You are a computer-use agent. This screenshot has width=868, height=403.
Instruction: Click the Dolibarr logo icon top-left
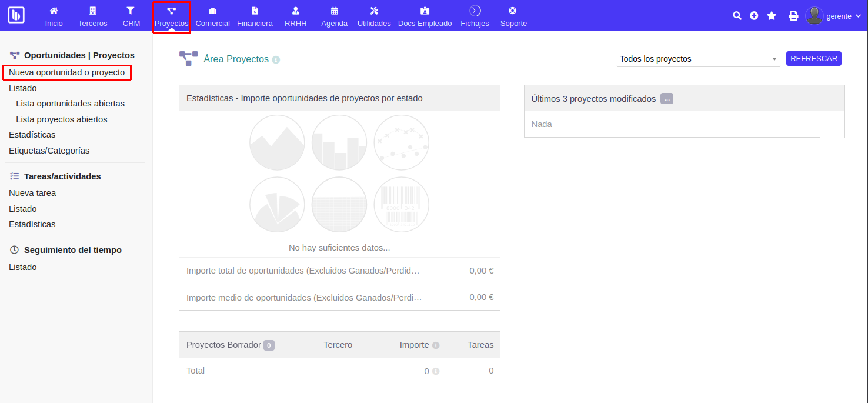16,15
